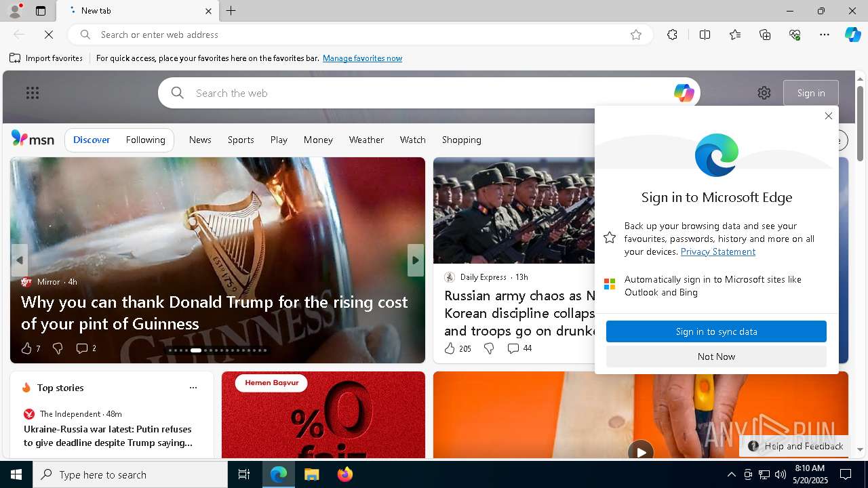Open the Split screen icon

tap(705, 35)
